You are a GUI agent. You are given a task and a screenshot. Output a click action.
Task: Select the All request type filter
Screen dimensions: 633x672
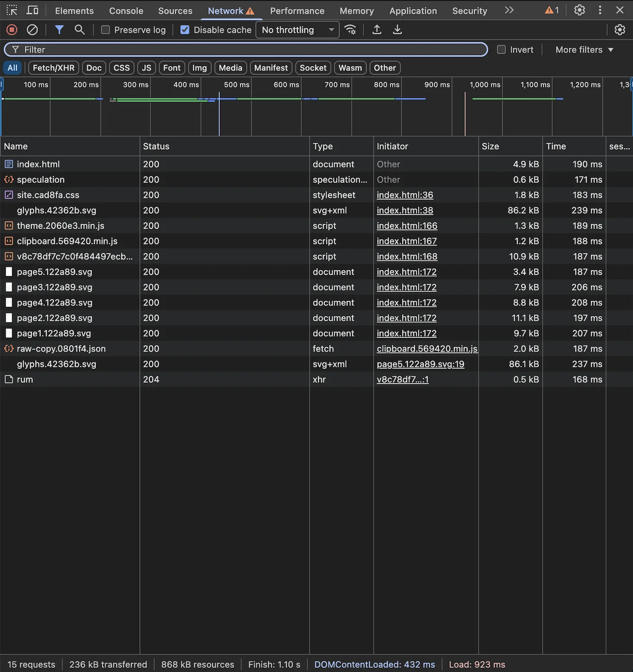tap(12, 68)
